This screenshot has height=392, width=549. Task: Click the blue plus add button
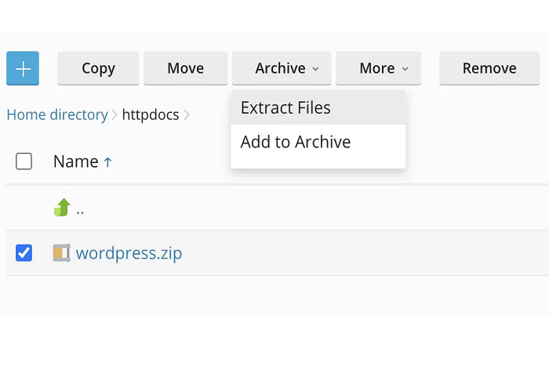coord(23,68)
